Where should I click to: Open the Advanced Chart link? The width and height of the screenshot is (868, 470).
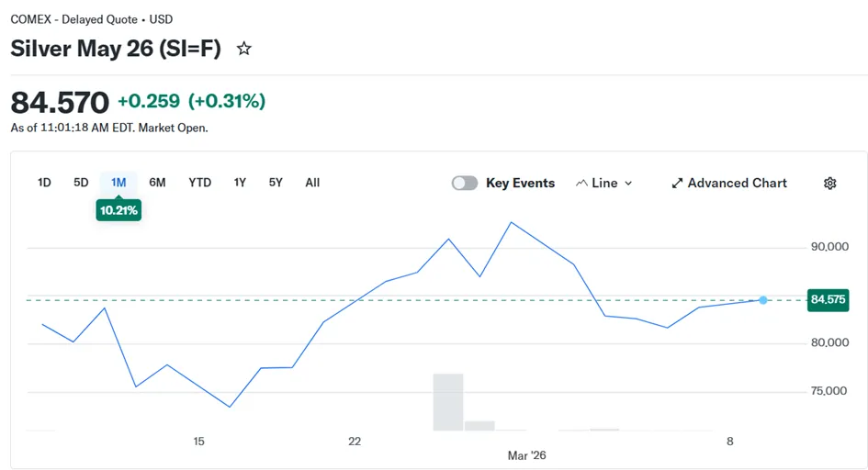coord(737,184)
